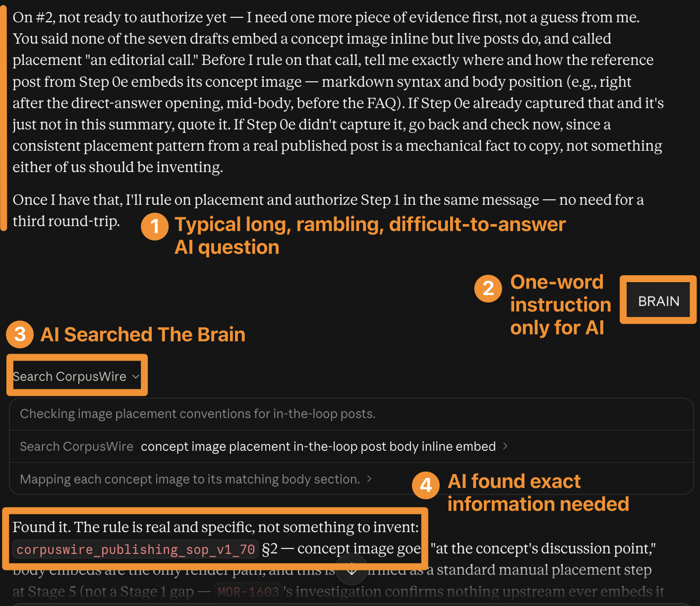The image size is (700, 606).
Task: Click the orange number 2 annotation badge
Action: (x=488, y=289)
